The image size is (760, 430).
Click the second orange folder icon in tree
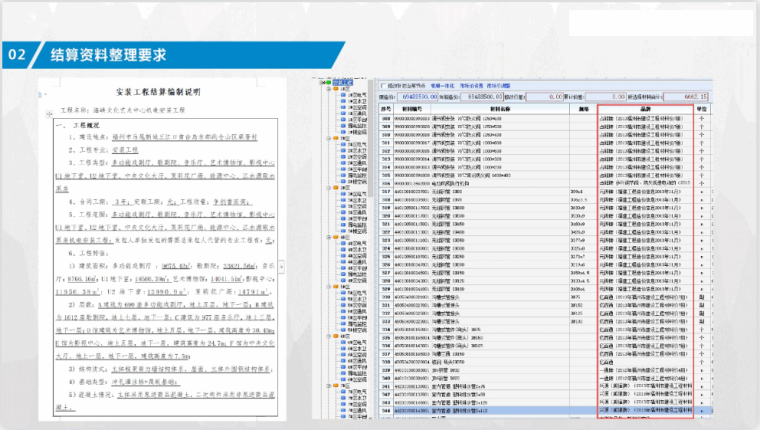[x=335, y=138]
